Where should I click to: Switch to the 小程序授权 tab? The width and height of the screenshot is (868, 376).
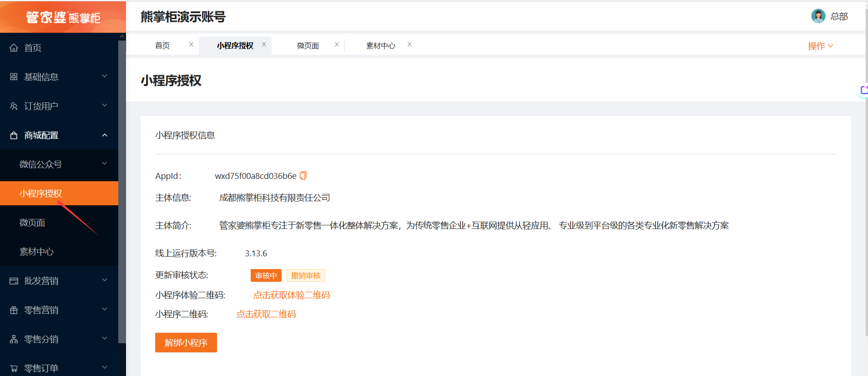235,46
